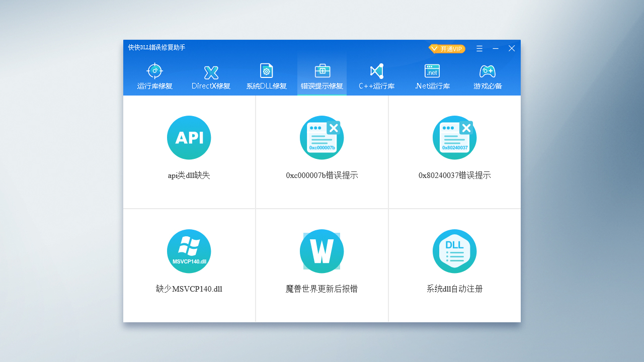Open the 系统DLL修复 gear-document icon
Image resolution: width=644 pixels, height=362 pixels.
[266, 70]
